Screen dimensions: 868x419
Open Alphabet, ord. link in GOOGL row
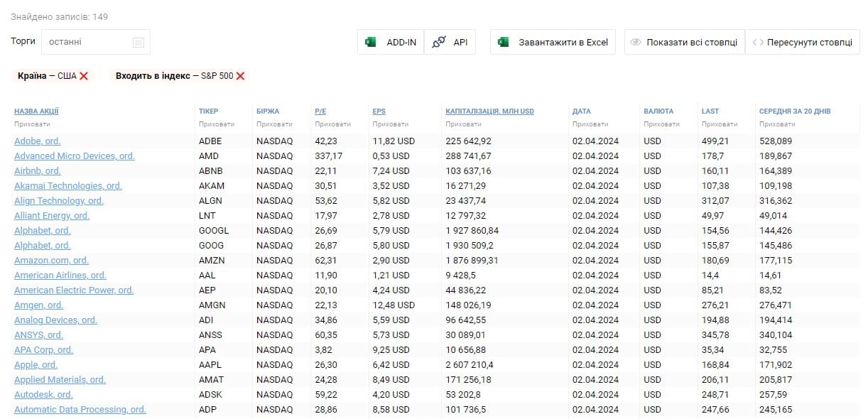(42, 230)
